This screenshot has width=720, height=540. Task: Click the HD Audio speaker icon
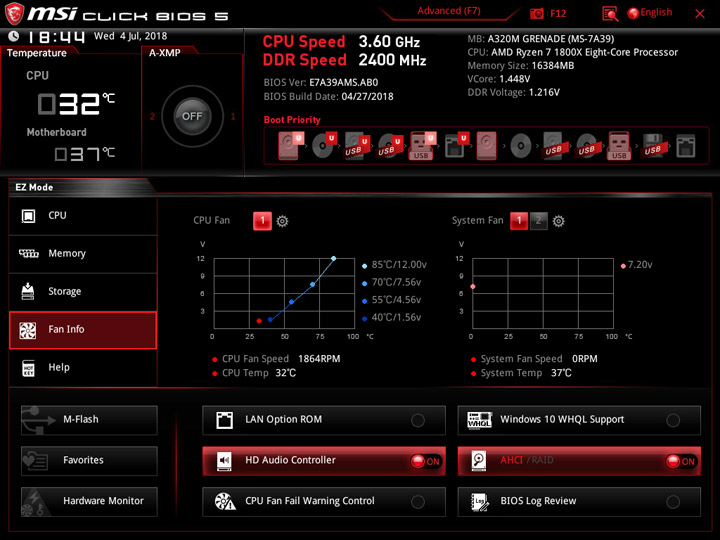(224, 461)
